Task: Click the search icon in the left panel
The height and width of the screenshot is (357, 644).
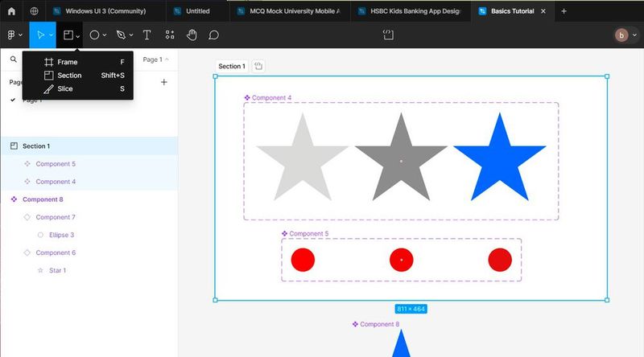Action: pyautogui.click(x=14, y=59)
